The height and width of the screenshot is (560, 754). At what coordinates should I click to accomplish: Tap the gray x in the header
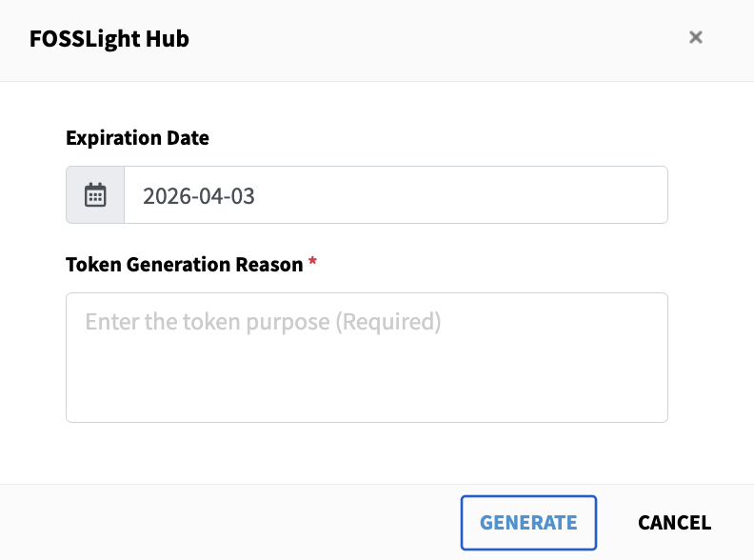pyautogui.click(x=696, y=38)
